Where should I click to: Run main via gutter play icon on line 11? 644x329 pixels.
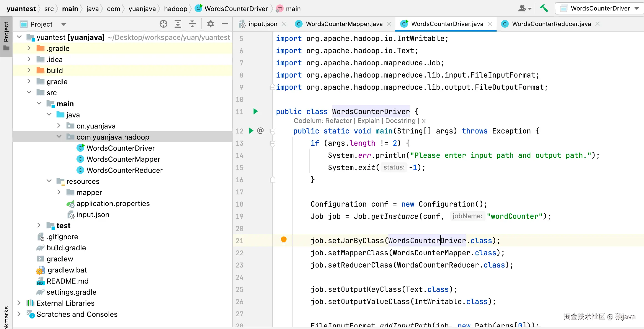coord(255,112)
